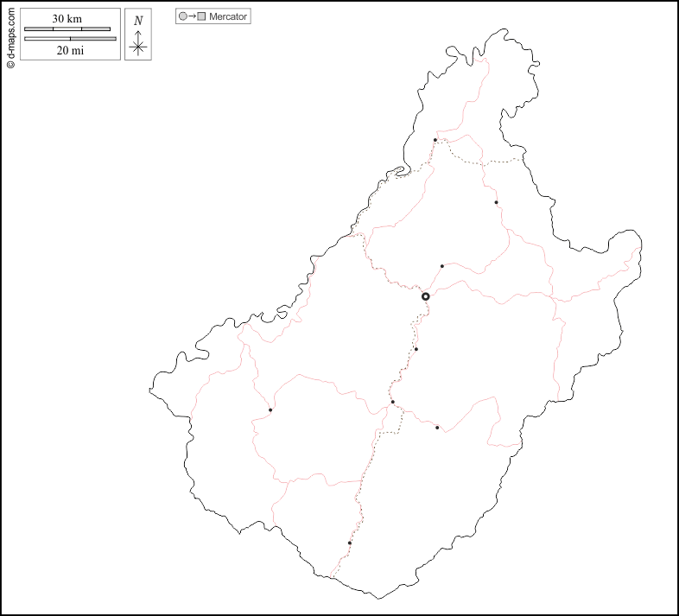Click the north arrow compass icon

point(138,35)
